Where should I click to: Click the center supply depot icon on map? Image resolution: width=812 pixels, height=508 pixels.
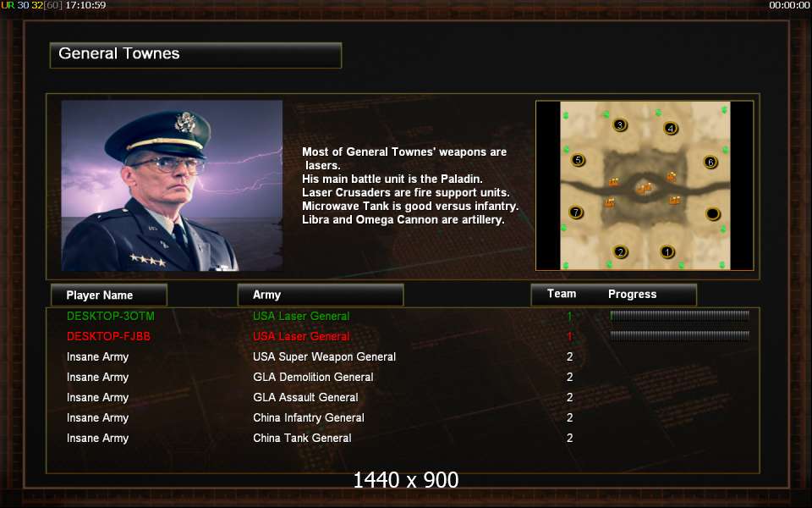[645, 188]
